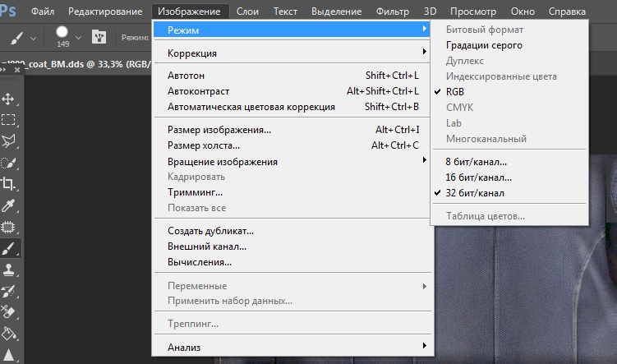
Task: Set bit depth to 16 бит/канал
Action: [x=478, y=177]
